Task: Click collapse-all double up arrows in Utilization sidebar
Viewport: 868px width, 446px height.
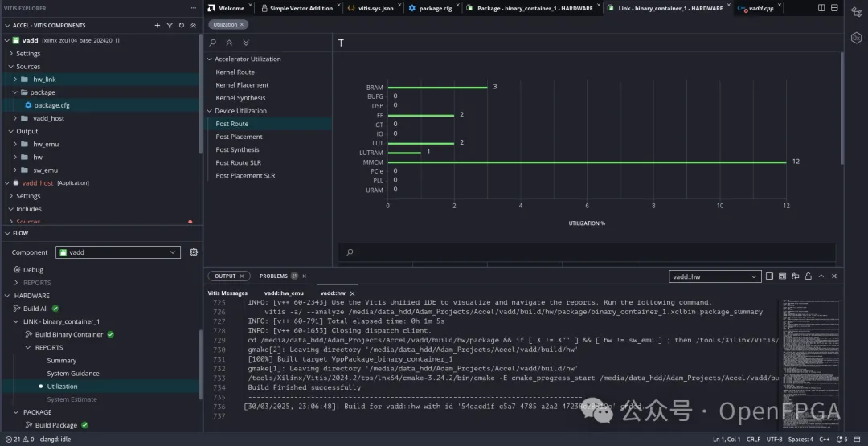Action: tap(229, 43)
